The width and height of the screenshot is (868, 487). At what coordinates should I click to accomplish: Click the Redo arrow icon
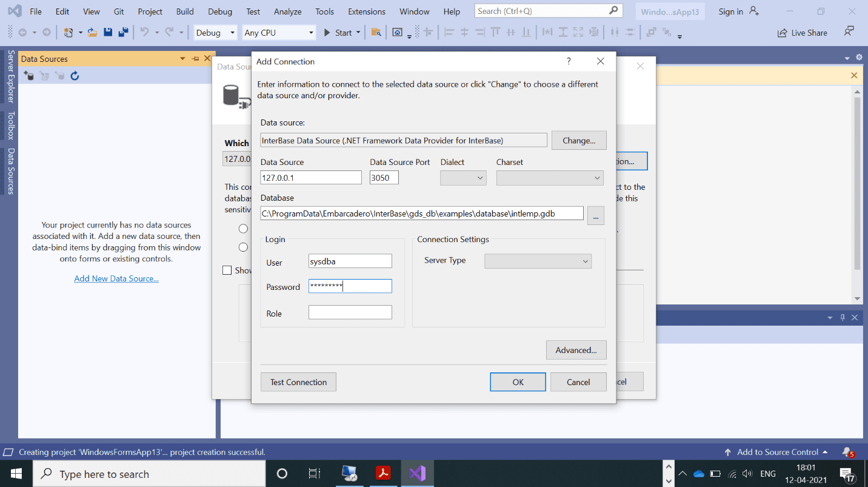[x=169, y=33]
